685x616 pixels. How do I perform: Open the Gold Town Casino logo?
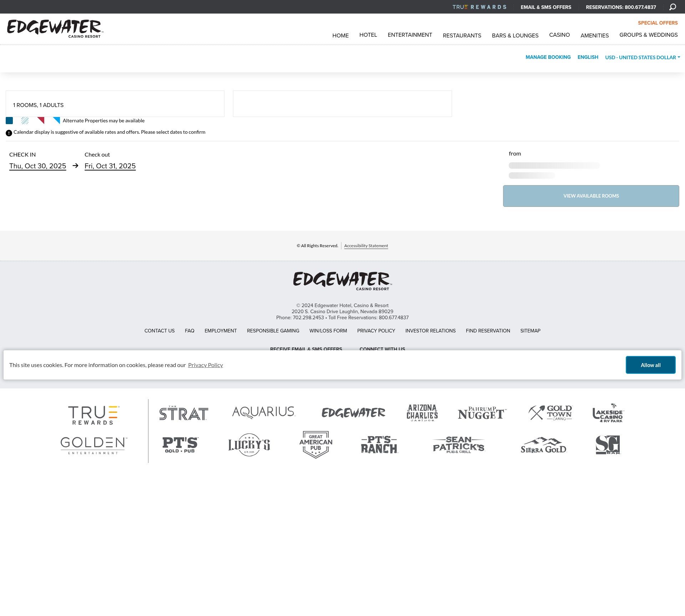[550, 413]
